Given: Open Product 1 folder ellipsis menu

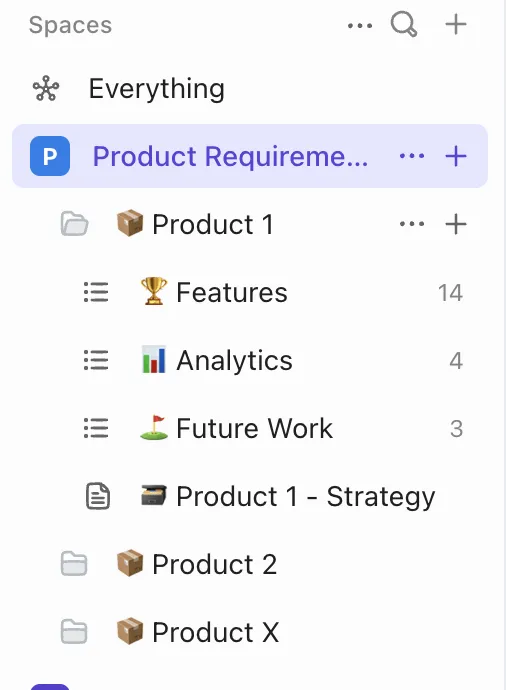Looking at the screenshot, I should click(x=412, y=224).
